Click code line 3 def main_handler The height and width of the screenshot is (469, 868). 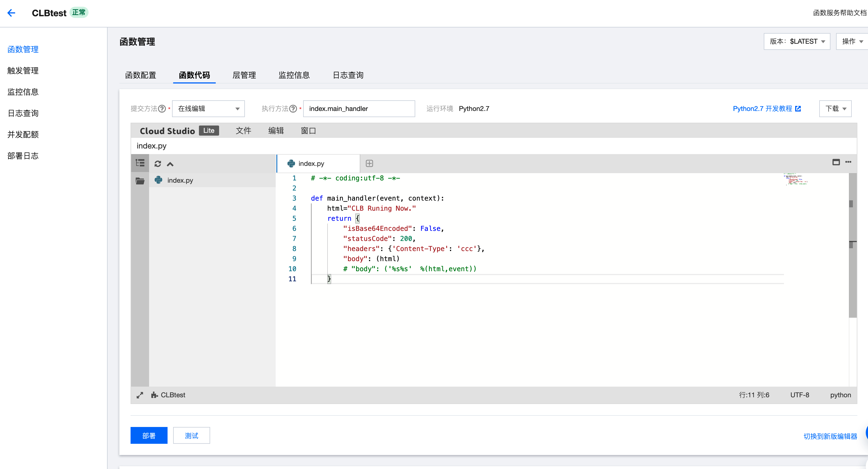(377, 198)
